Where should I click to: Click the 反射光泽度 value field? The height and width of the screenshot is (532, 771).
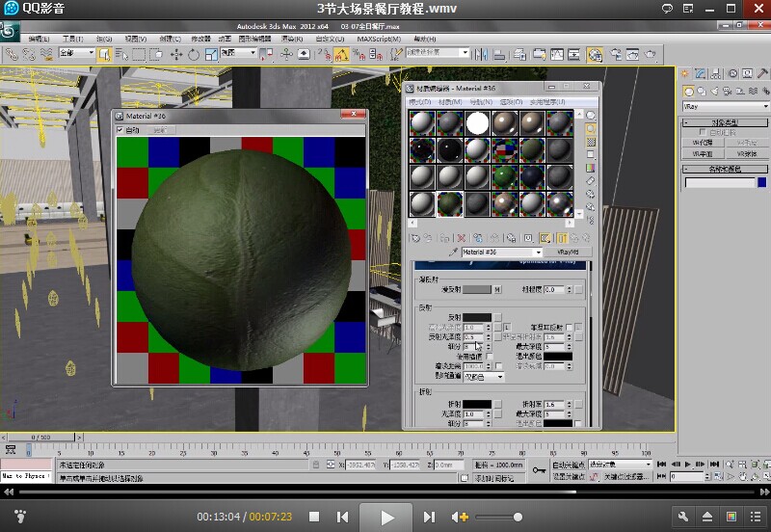tap(474, 336)
